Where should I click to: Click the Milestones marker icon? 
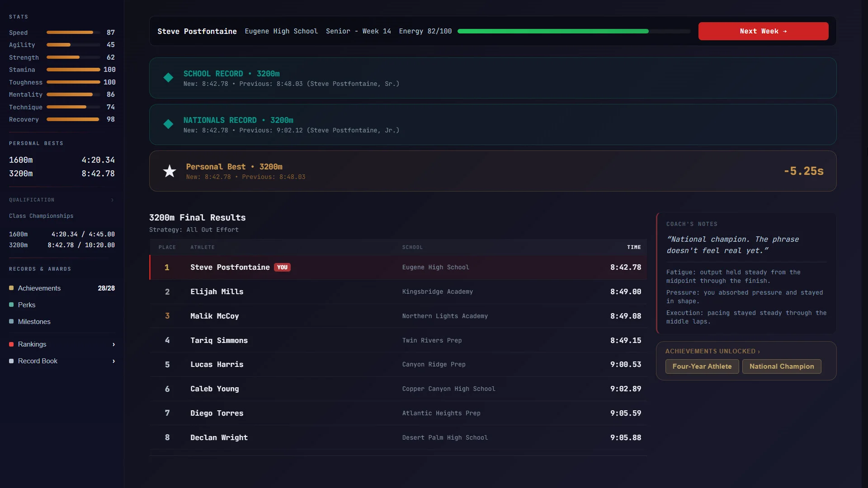point(11,322)
